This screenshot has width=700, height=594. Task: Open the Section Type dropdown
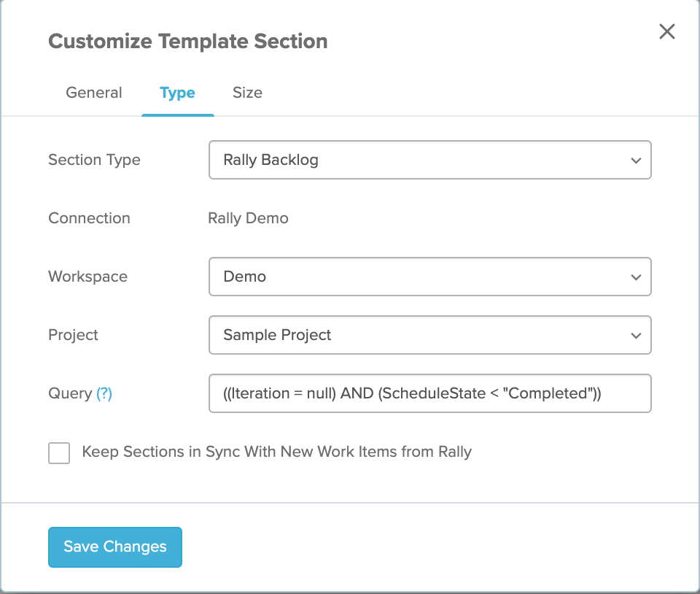tap(430, 160)
